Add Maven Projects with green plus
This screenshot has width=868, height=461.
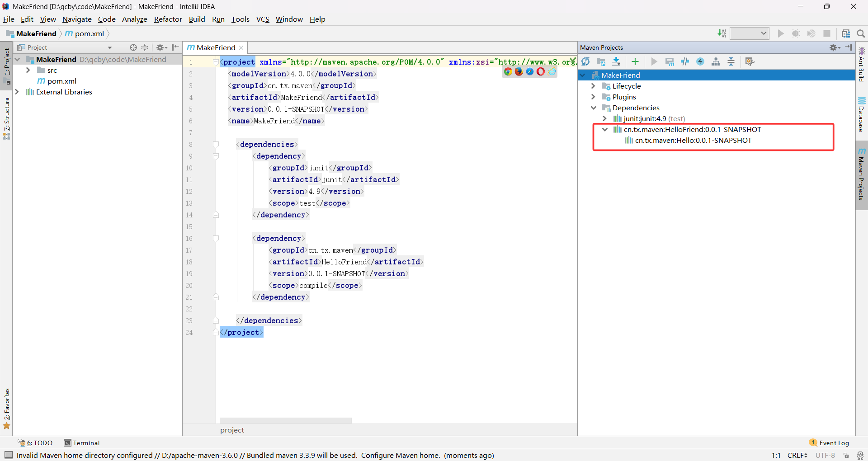coord(635,61)
